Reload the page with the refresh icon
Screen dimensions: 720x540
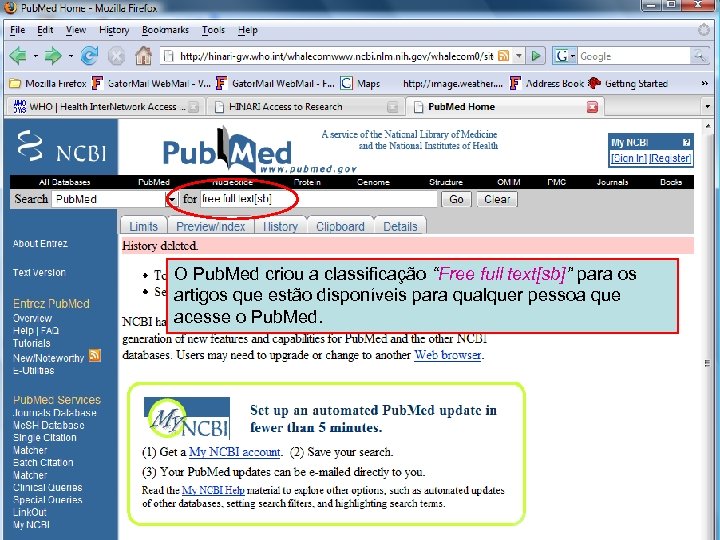click(x=90, y=56)
